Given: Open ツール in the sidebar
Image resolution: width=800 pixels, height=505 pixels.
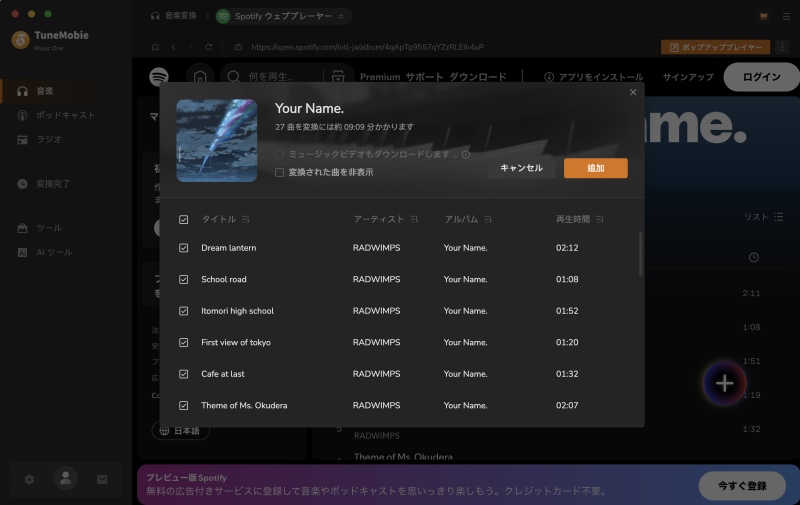Looking at the screenshot, I should [40, 228].
